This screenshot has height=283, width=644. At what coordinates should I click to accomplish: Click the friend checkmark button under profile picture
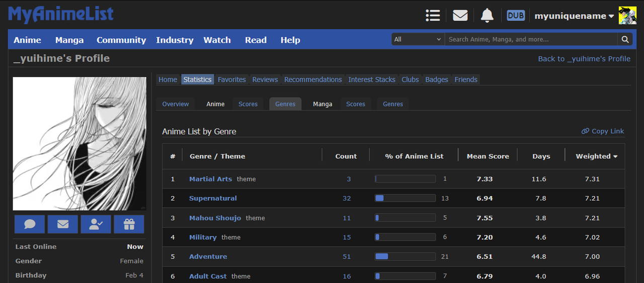[96, 224]
